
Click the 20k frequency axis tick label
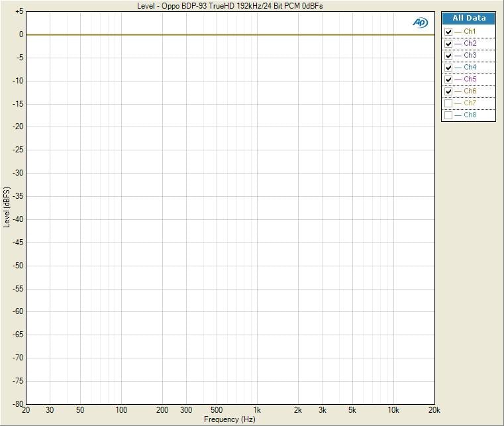[x=434, y=410]
